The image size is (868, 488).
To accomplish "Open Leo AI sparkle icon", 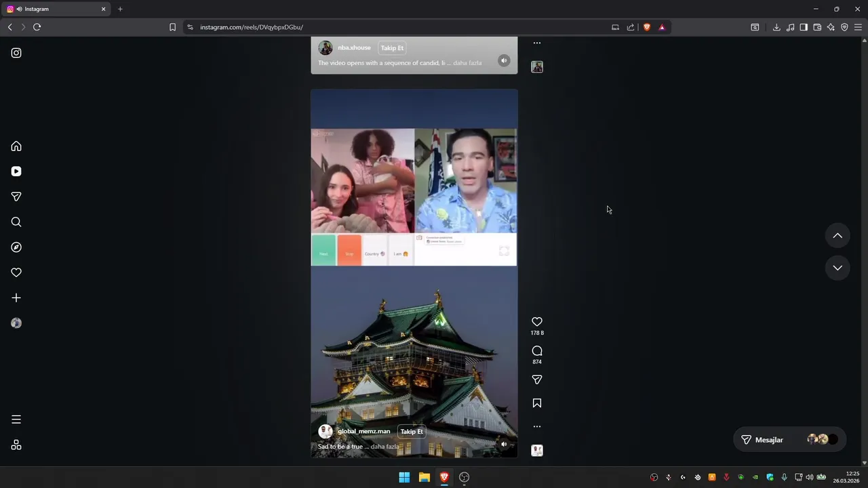I will (831, 27).
